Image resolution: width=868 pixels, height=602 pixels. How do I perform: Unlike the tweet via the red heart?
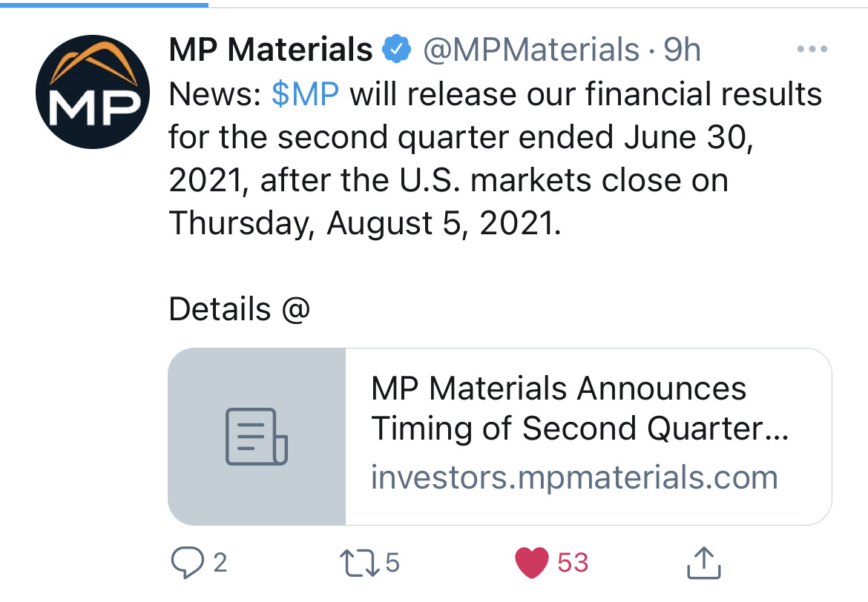point(531,563)
